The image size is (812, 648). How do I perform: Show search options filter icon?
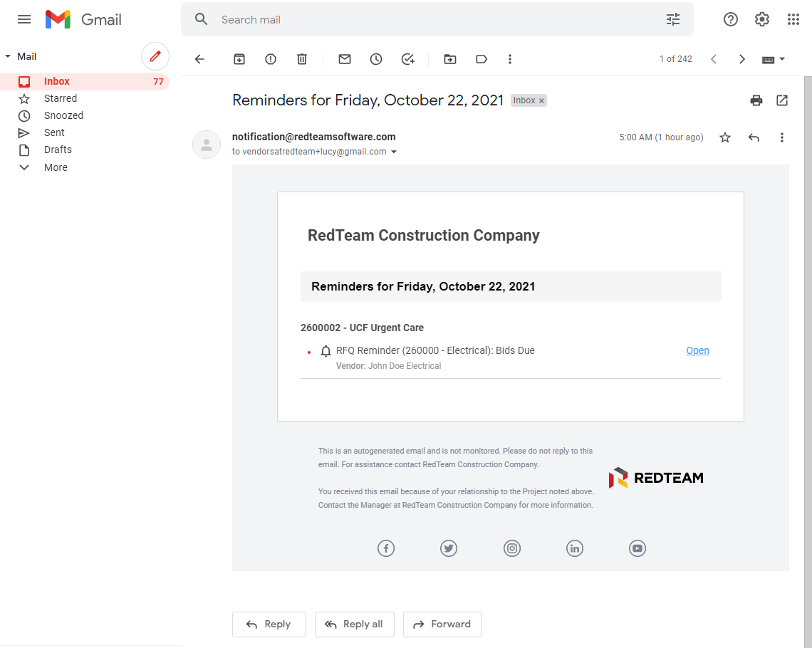672,20
